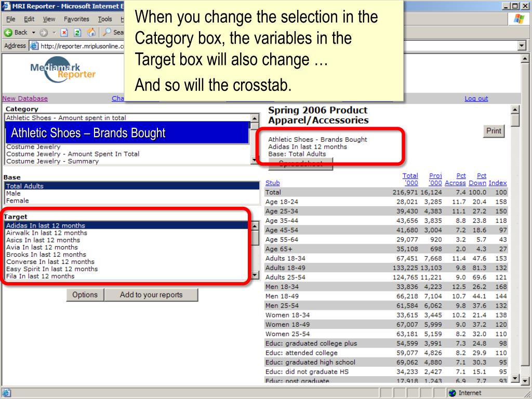Viewport: 532px width, 399px height.
Task: Select Male in Base list
Action: click(132, 193)
